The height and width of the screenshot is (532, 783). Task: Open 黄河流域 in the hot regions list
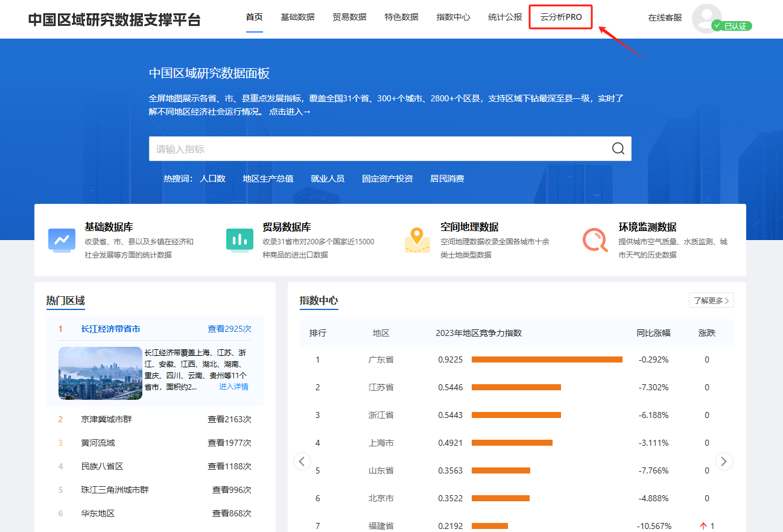coord(98,443)
